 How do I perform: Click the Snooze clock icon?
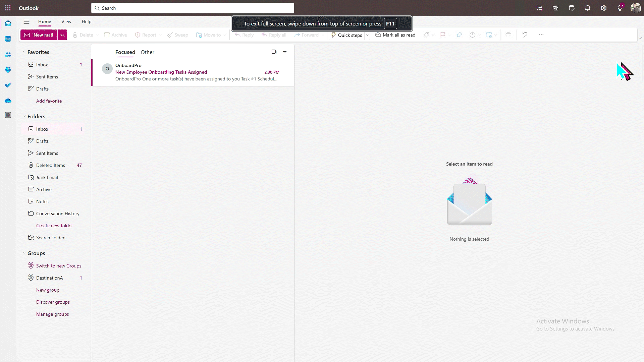[473, 35]
